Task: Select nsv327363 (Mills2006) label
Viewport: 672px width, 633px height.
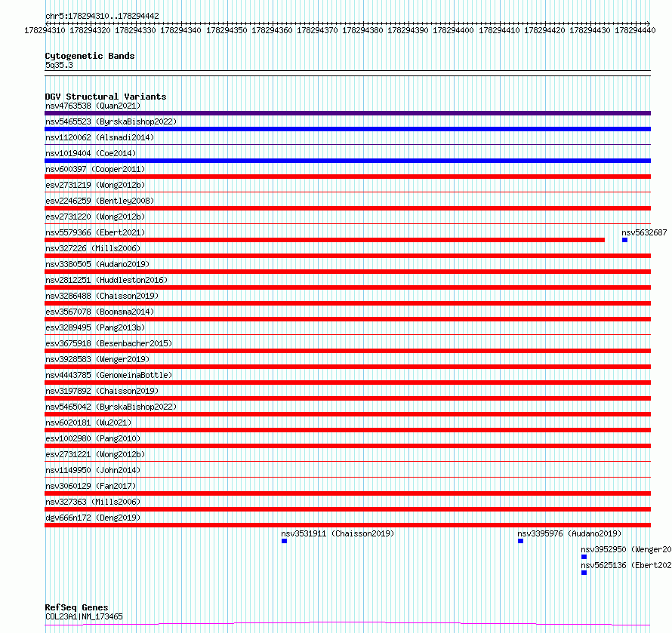Action: coord(93,502)
